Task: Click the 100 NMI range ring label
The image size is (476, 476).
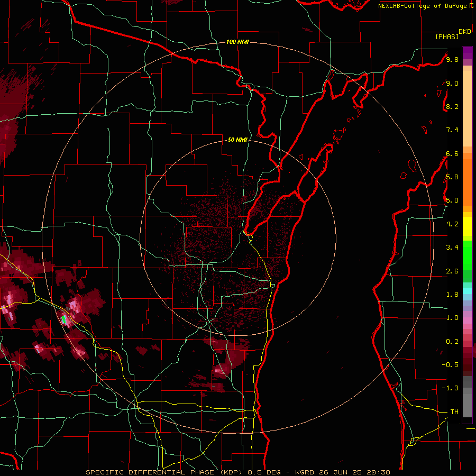Action: coord(237,42)
